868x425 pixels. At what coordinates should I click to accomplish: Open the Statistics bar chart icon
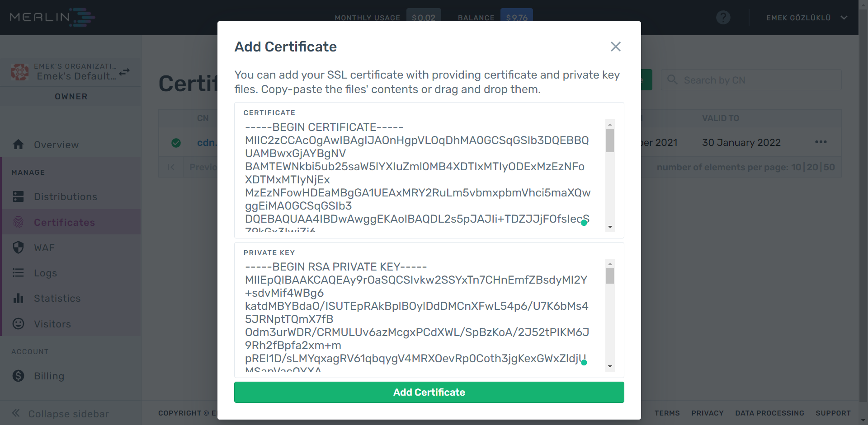click(18, 298)
